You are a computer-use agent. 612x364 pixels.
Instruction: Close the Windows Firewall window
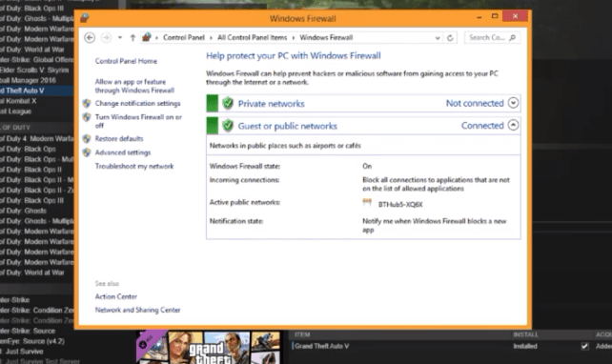[x=515, y=16]
